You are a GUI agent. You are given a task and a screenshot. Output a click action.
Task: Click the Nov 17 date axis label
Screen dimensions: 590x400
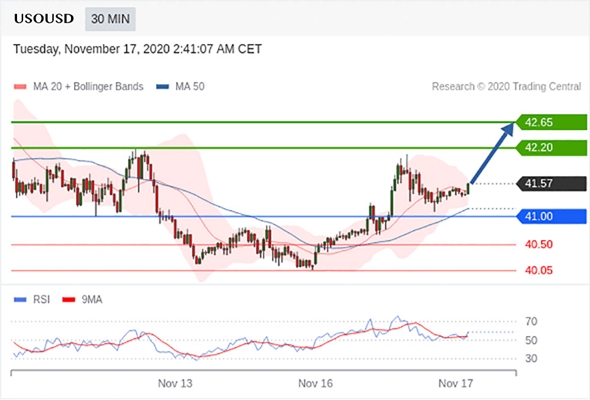(456, 383)
